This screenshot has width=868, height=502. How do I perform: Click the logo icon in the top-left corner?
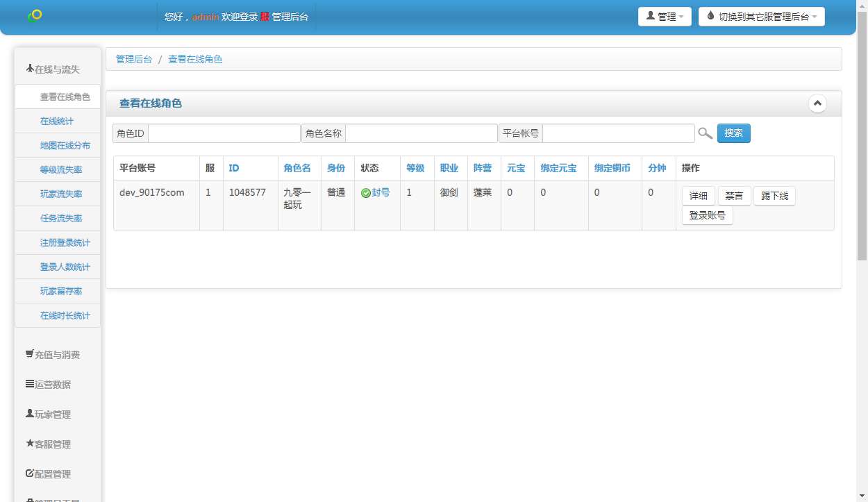35,14
